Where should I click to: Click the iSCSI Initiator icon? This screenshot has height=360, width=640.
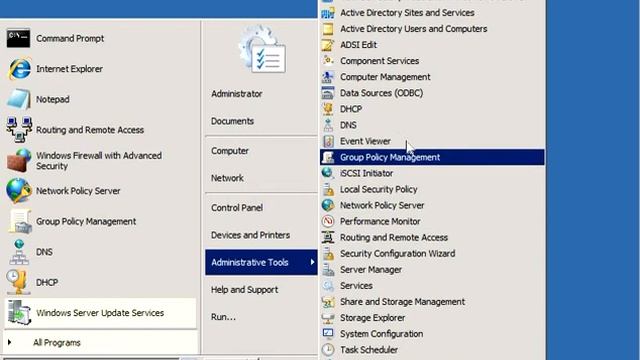coord(328,173)
